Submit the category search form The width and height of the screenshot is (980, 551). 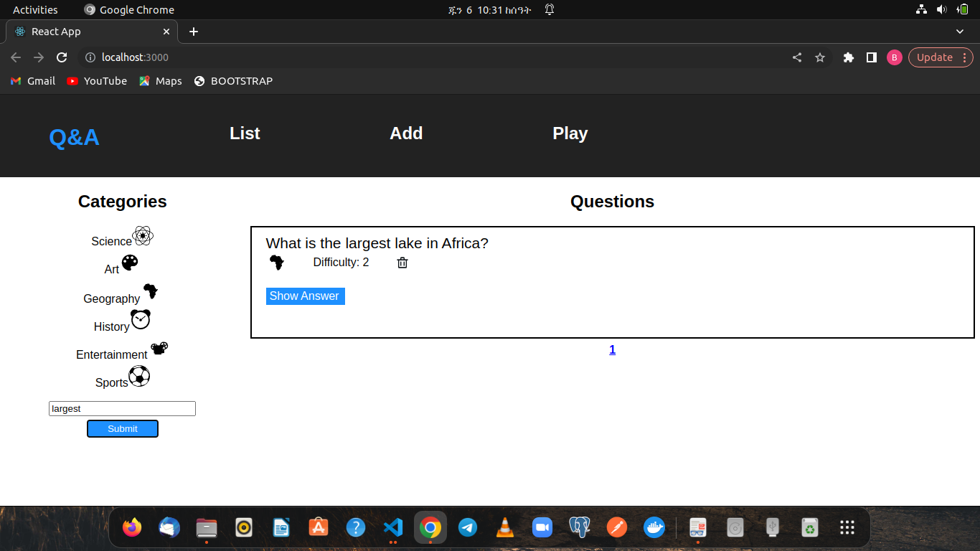coord(122,428)
